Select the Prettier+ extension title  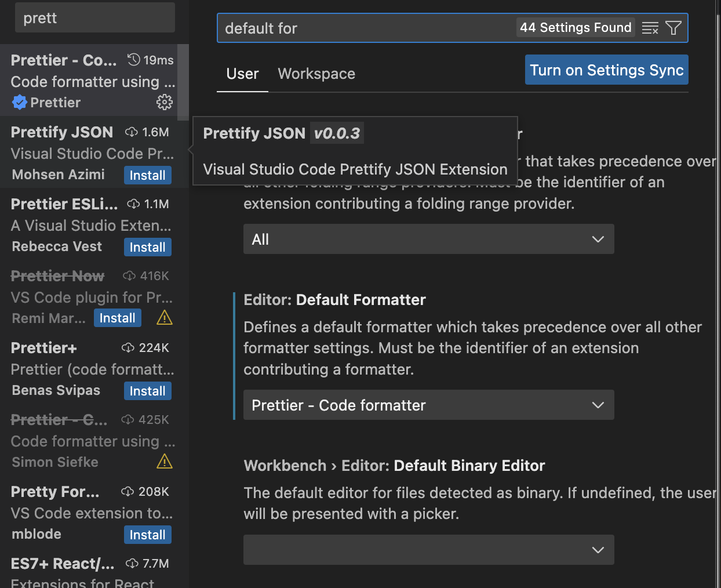click(44, 348)
